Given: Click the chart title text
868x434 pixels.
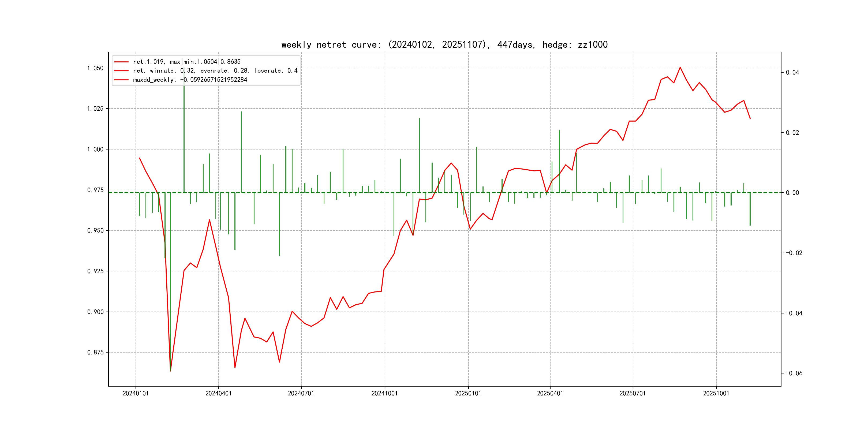Looking at the screenshot, I should (x=444, y=45).
